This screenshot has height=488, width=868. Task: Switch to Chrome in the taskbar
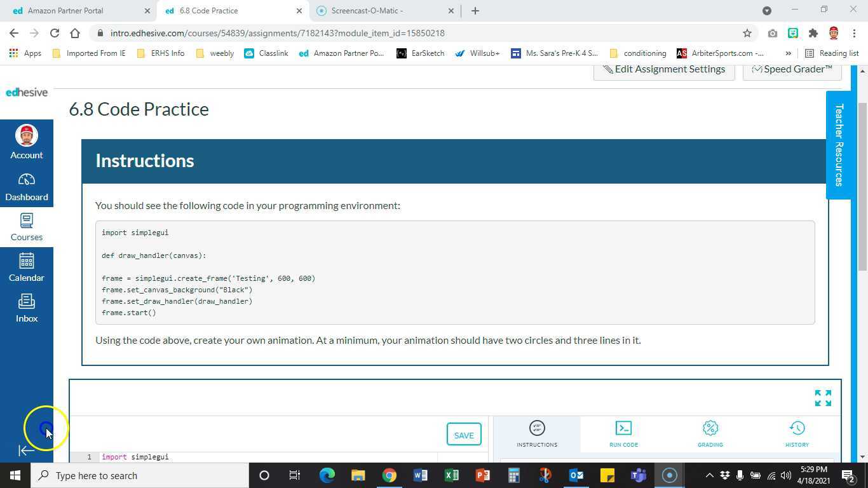point(389,475)
